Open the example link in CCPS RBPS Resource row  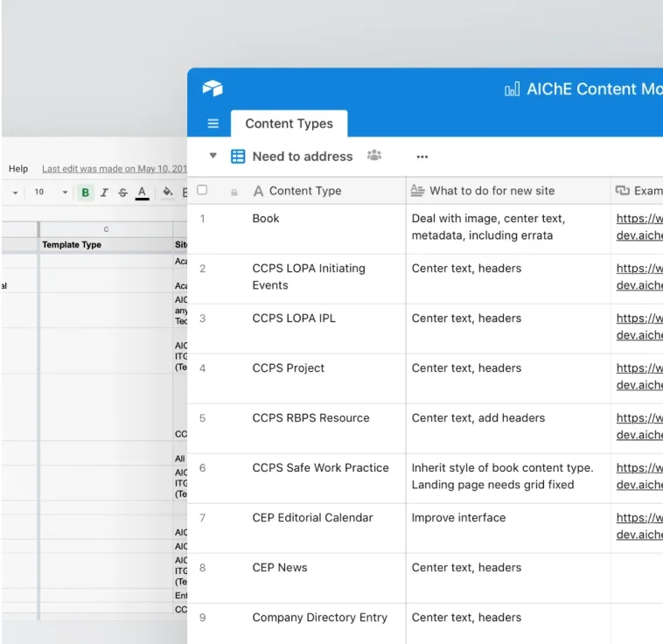[x=639, y=426]
